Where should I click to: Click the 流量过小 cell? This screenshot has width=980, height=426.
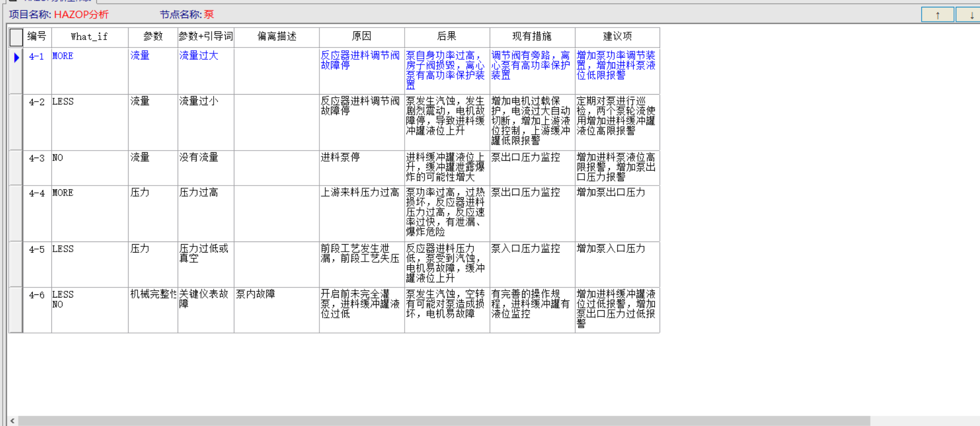[x=206, y=122]
